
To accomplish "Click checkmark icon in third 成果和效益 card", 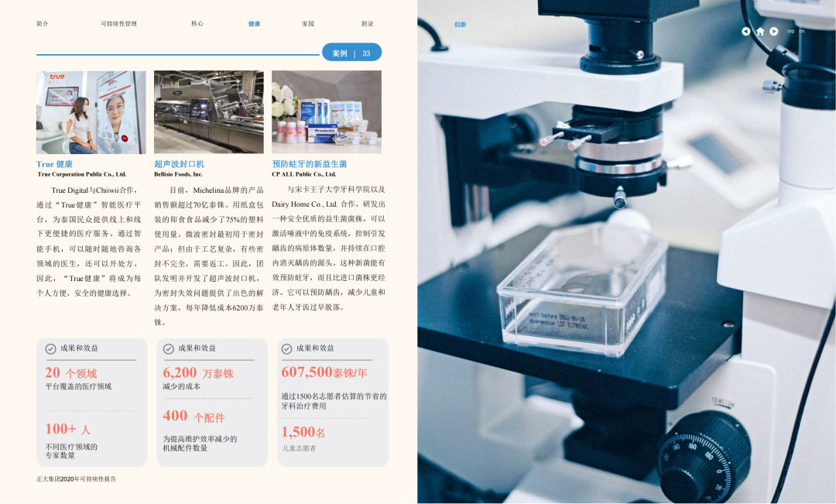I will [x=286, y=349].
